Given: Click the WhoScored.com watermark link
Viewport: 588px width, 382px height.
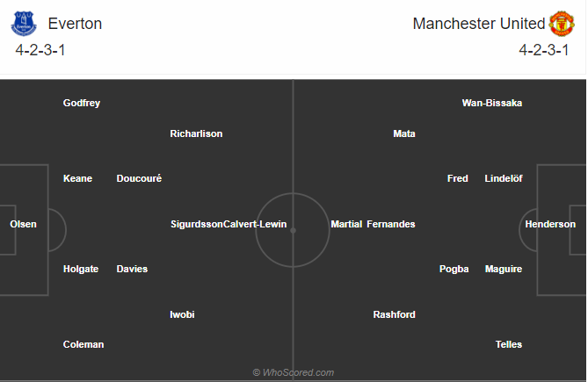Looking at the screenshot, I should coord(293,372).
